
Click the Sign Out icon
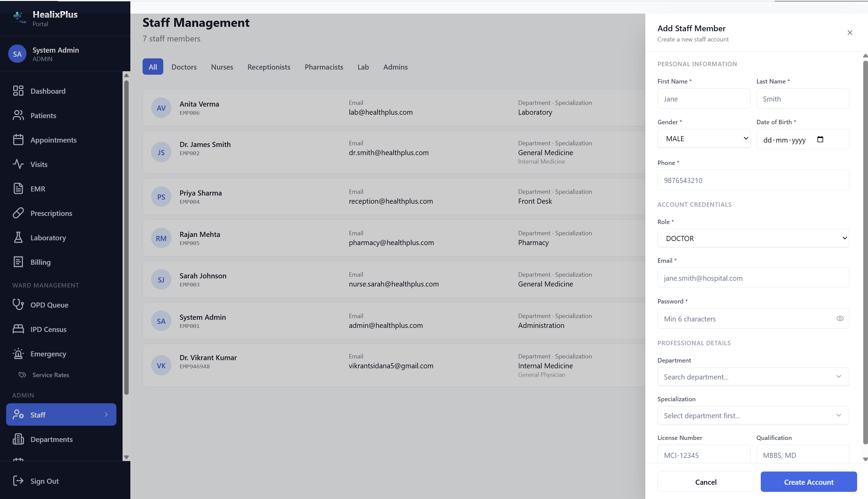pos(18,481)
